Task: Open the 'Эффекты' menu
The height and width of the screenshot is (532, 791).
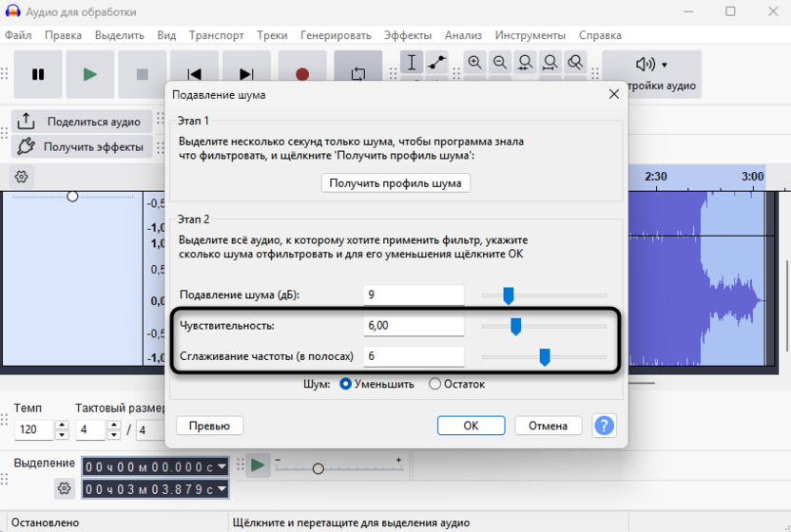Action: [407, 35]
